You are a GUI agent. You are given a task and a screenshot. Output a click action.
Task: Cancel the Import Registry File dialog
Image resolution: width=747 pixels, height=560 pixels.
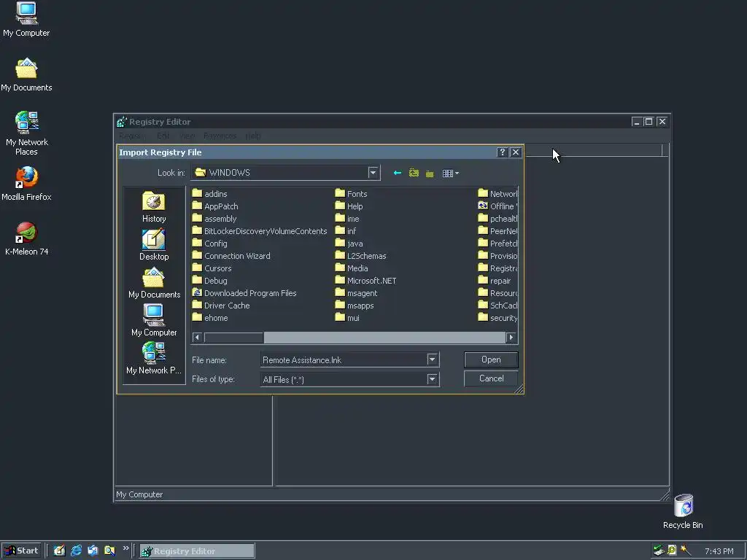(x=491, y=378)
